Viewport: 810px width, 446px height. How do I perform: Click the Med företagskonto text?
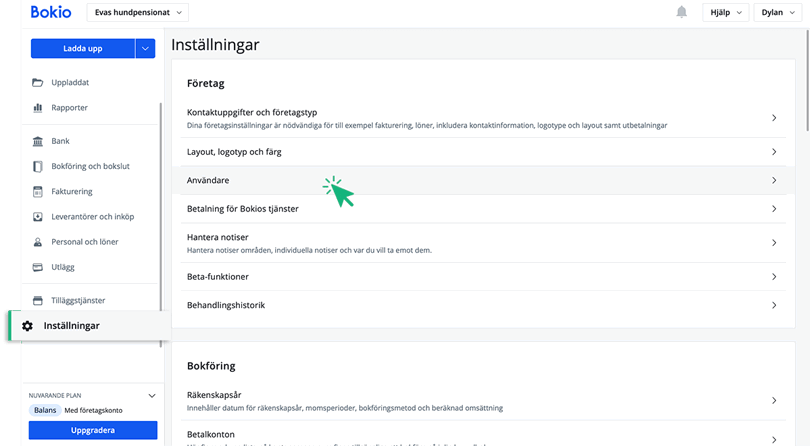click(x=94, y=410)
